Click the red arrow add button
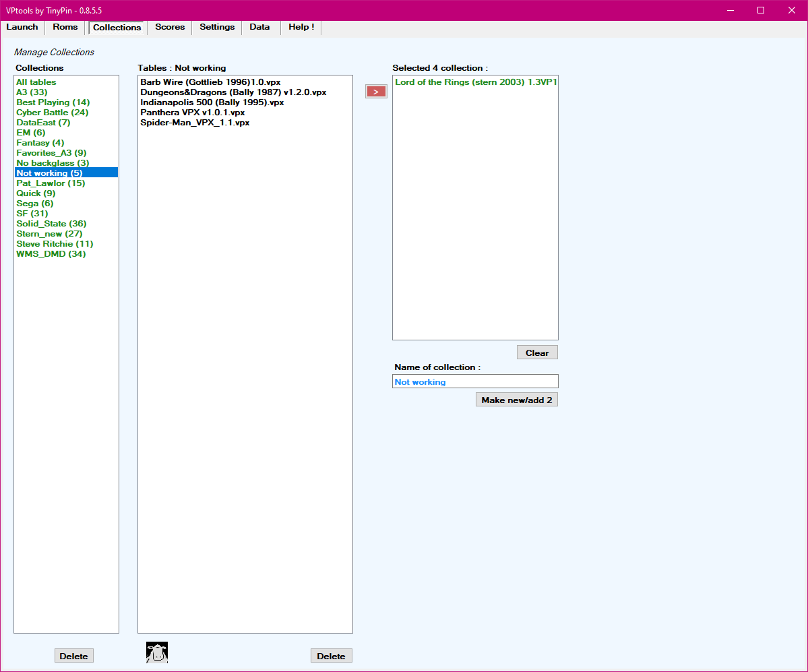Screen dimensions: 808x672 [x=376, y=92]
